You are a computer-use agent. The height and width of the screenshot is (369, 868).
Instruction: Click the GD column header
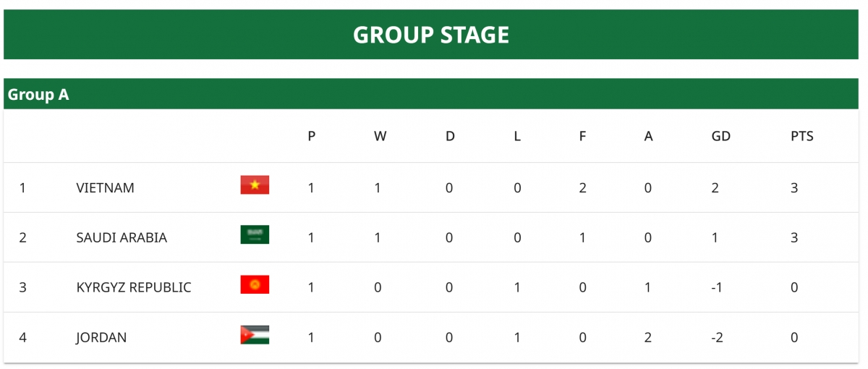coord(721,136)
